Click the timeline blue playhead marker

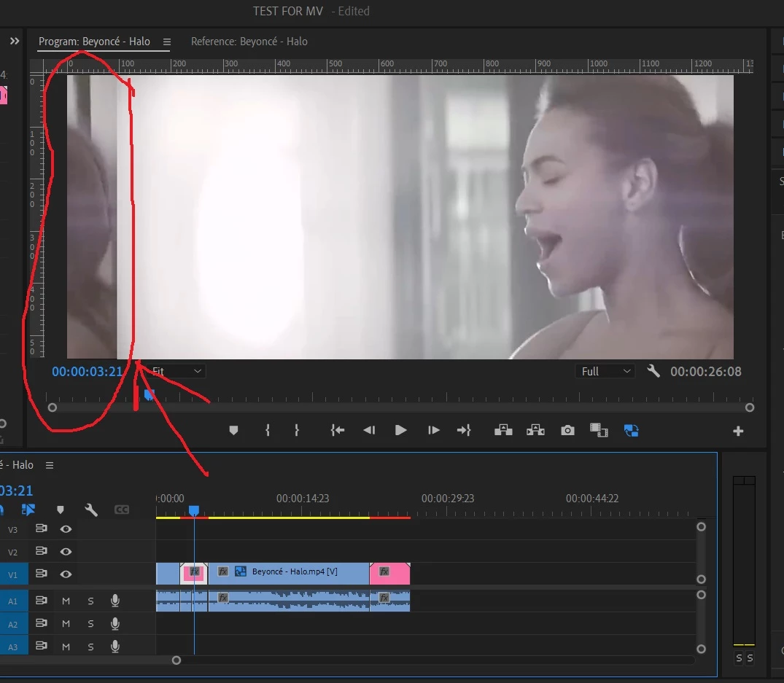(x=194, y=511)
